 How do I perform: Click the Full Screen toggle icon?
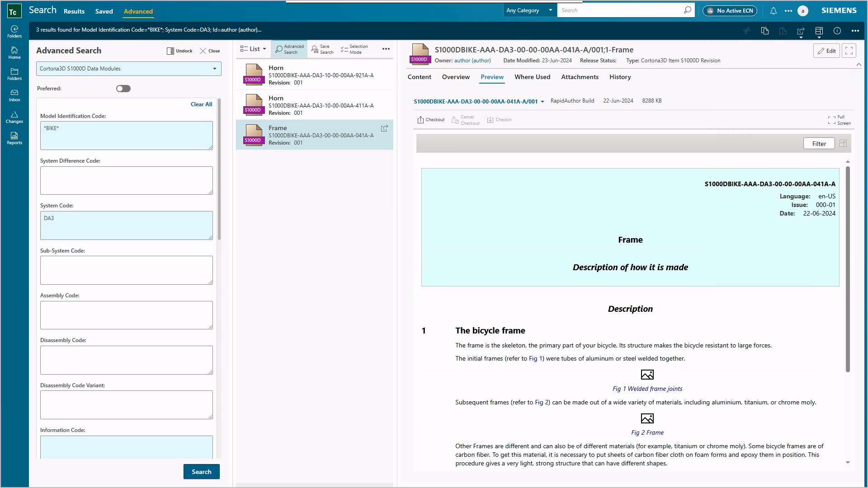(832, 120)
